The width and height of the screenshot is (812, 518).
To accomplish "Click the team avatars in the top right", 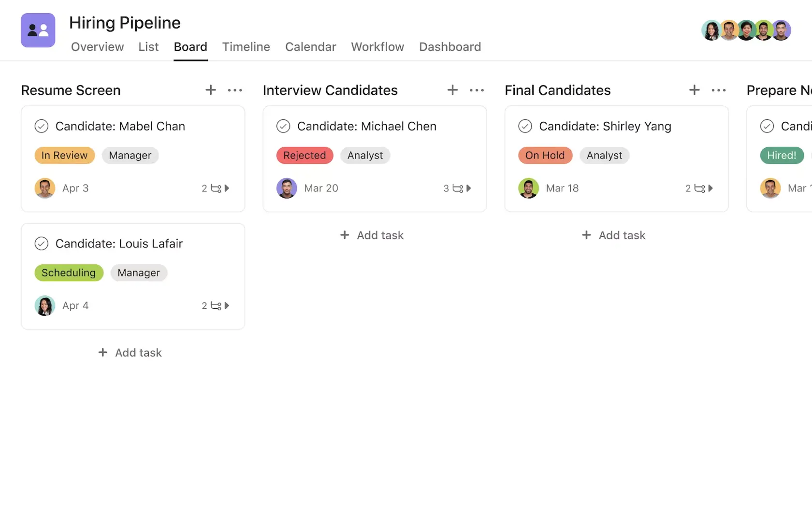I will coord(746,30).
